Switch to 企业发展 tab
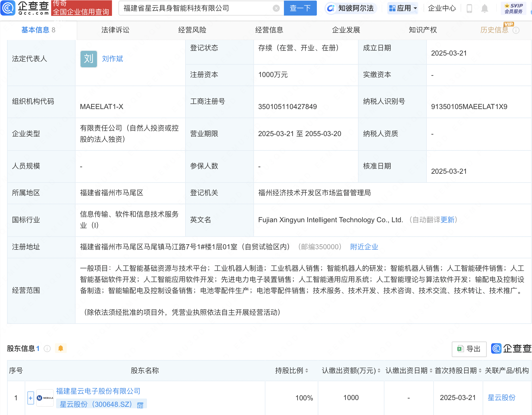Screen dimensions: 532x415 coord(346,30)
